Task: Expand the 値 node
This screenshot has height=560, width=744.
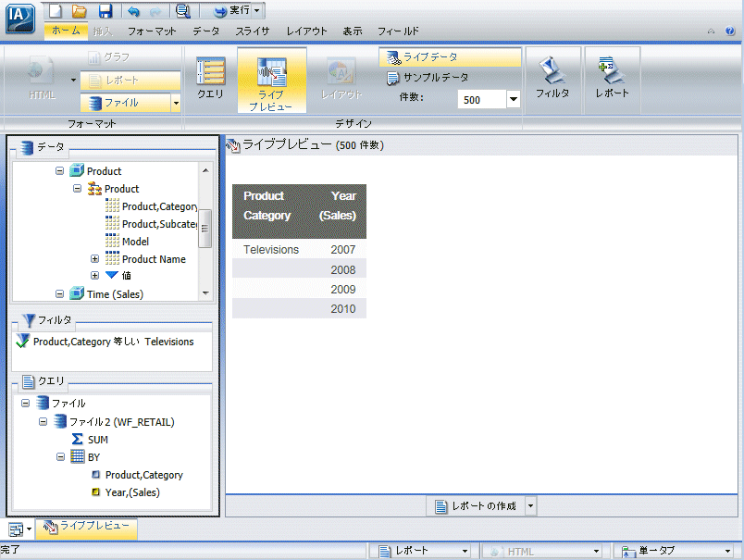Action: click(x=95, y=275)
